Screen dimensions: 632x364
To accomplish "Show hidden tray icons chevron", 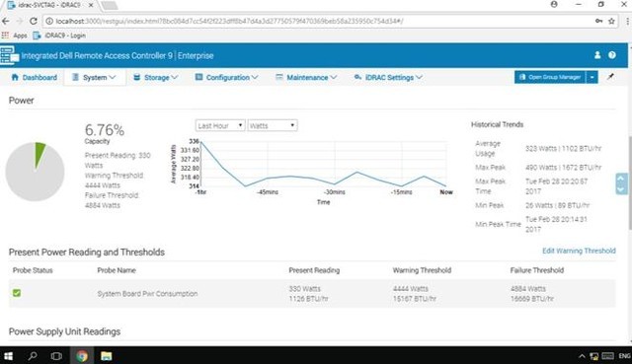I will [x=582, y=356].
